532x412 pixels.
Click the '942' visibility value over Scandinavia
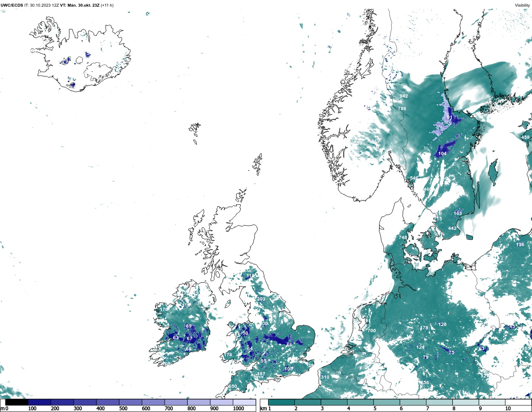(x=404, y=96)
